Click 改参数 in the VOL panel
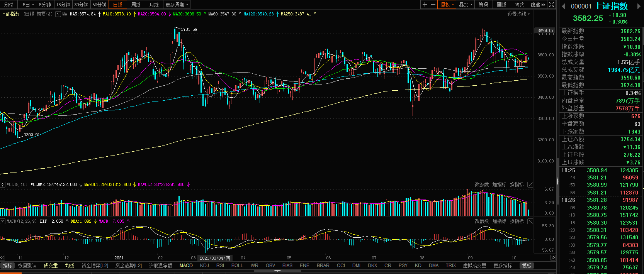The width and height of the screenshot is (644, 274). click(x=482, y=185)
